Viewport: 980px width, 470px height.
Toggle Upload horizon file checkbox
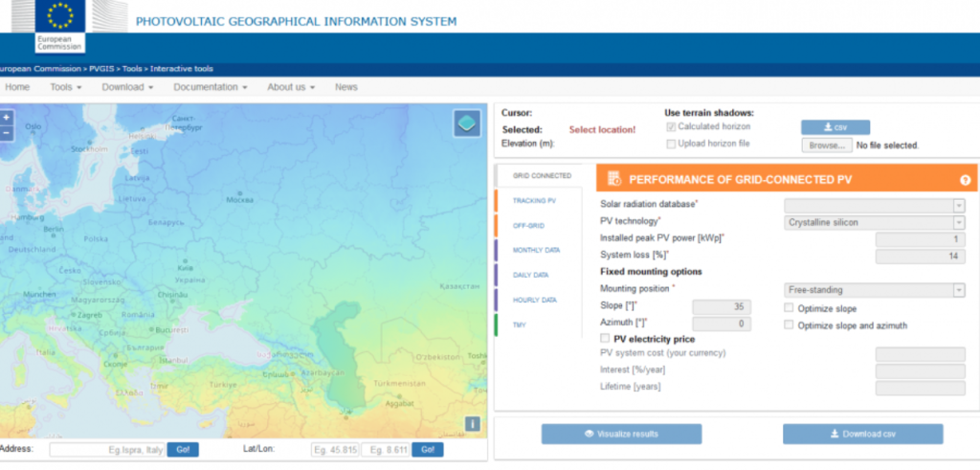coord(671,144)
